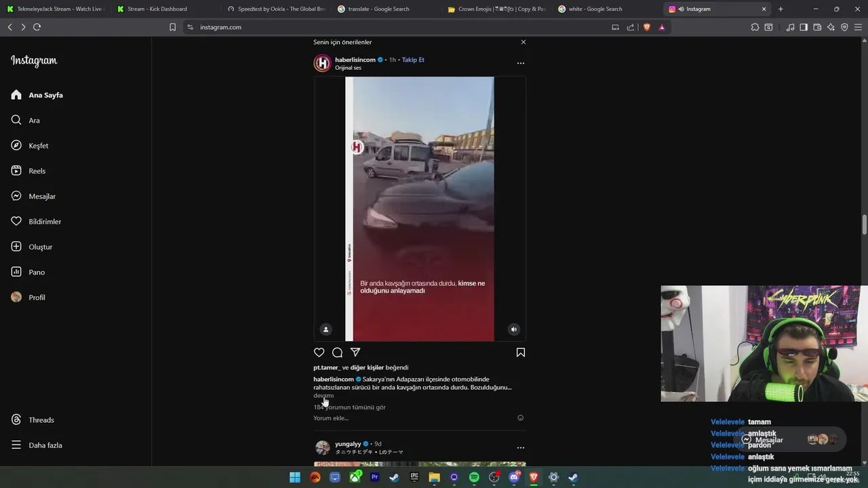Play the haberlisincom video
This screenshot has width=868, height=488.
(420, 209)
